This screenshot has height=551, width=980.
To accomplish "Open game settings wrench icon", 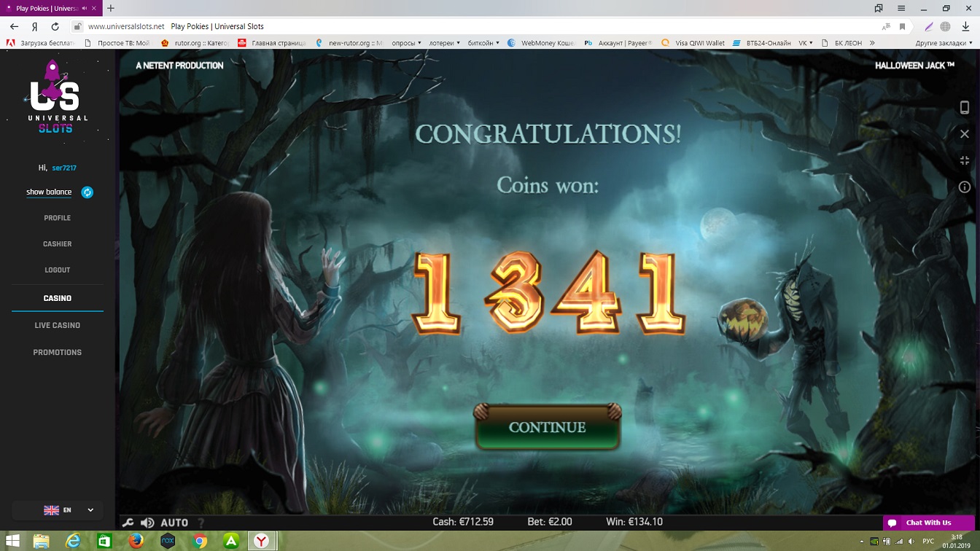I will tap(128, 523).
